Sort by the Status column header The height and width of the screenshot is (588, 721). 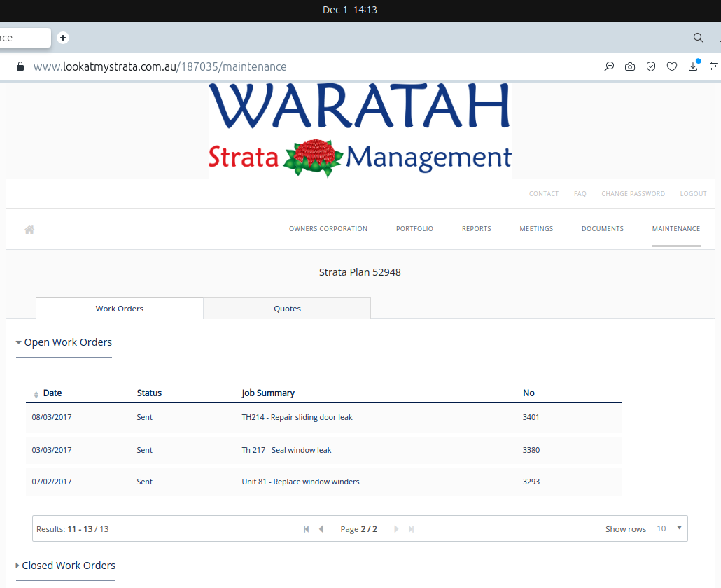(149, 393)
